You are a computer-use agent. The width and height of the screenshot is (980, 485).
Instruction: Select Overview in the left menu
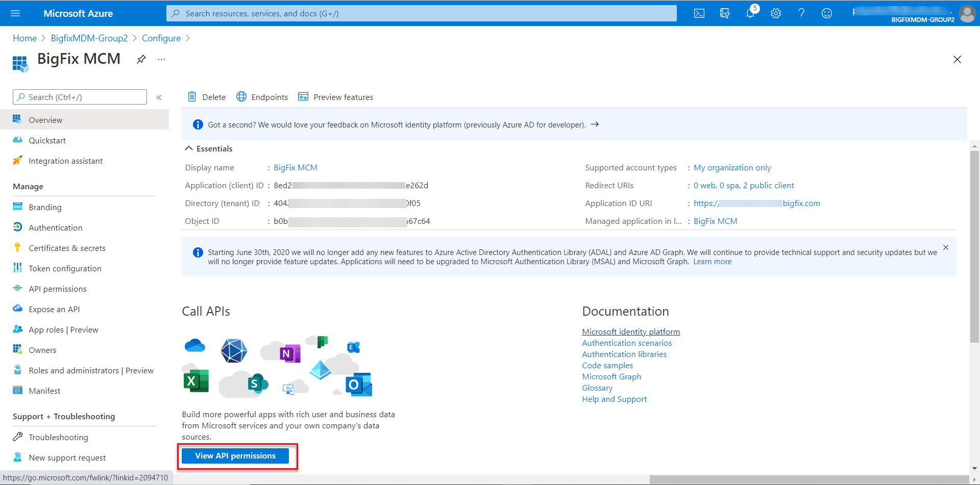click(x=84, y=120)
